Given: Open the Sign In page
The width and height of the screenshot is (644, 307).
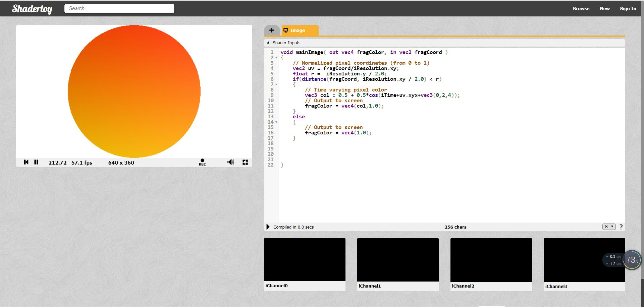Looking at the screenshot, I should [628, 8].
